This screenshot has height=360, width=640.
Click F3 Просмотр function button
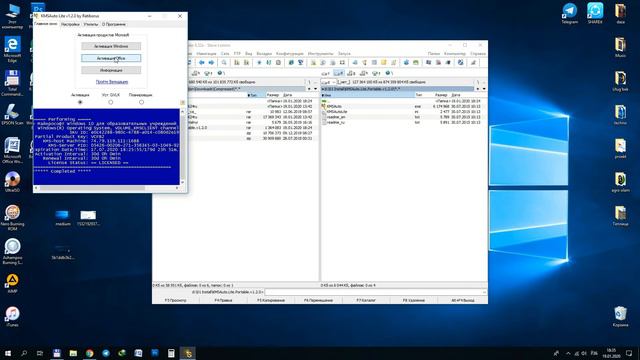tap(176, 300)
